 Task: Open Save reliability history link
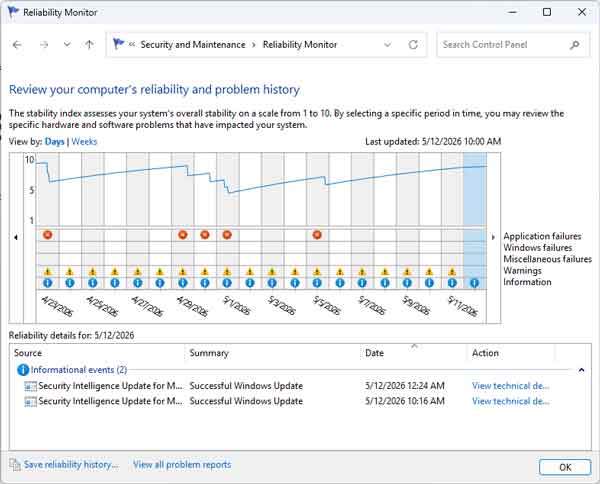(x=71, y=464)
